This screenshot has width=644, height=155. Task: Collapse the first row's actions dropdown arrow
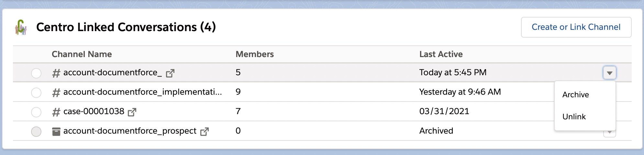609,73
